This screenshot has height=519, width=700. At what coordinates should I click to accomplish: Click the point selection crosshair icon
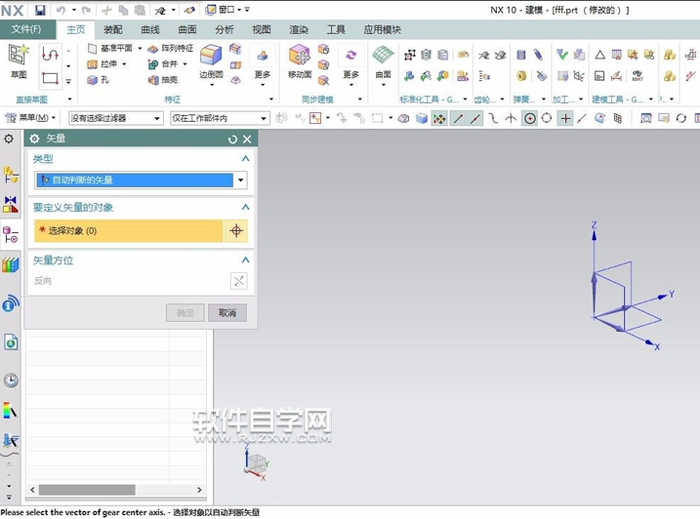tap(236, 231)
